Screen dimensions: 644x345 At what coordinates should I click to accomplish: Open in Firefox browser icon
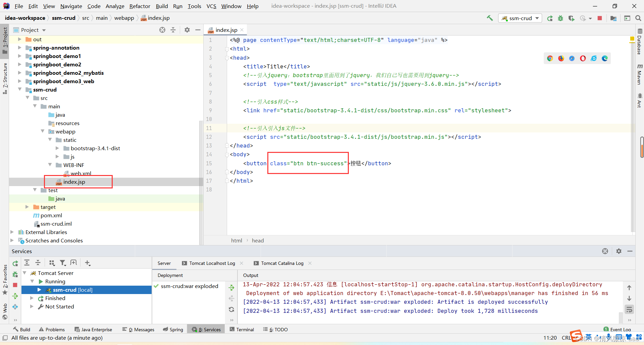[561, 58]
